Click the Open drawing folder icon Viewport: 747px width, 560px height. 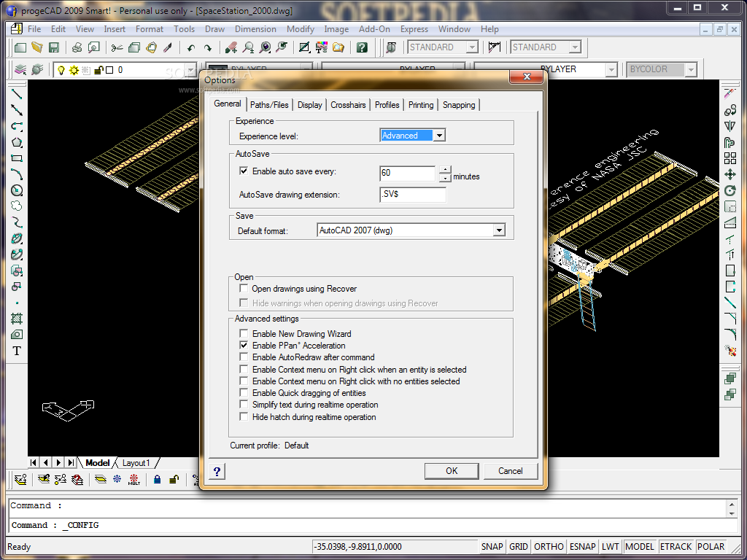[36, 47]
